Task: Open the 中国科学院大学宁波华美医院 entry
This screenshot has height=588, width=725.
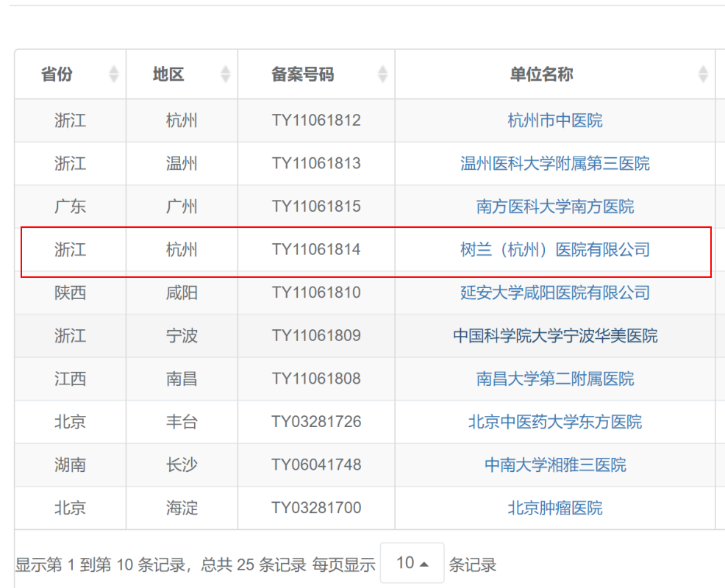Action: 555,336
